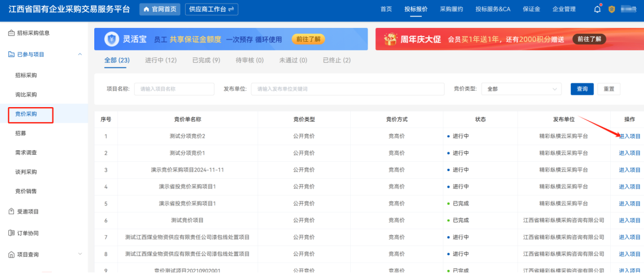Switch to 已终止 (2) tab
The image size is (644, 273).
point(337,61)
